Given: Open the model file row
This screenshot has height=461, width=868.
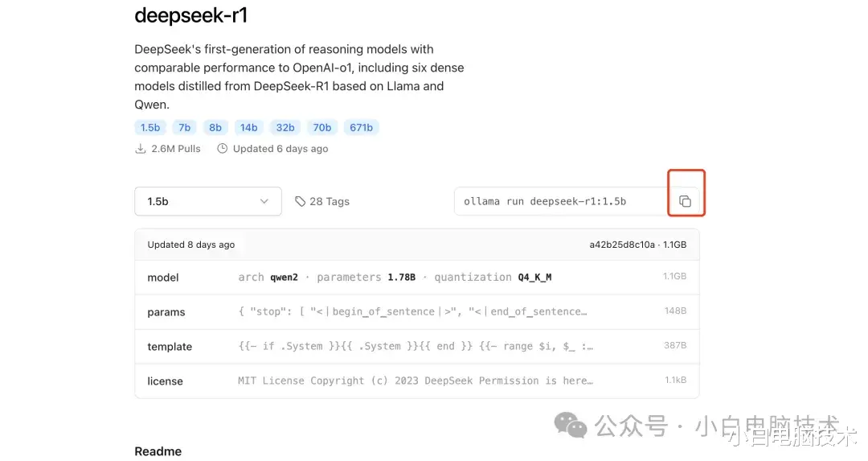Looking at the screenshot, I should 417,277.
